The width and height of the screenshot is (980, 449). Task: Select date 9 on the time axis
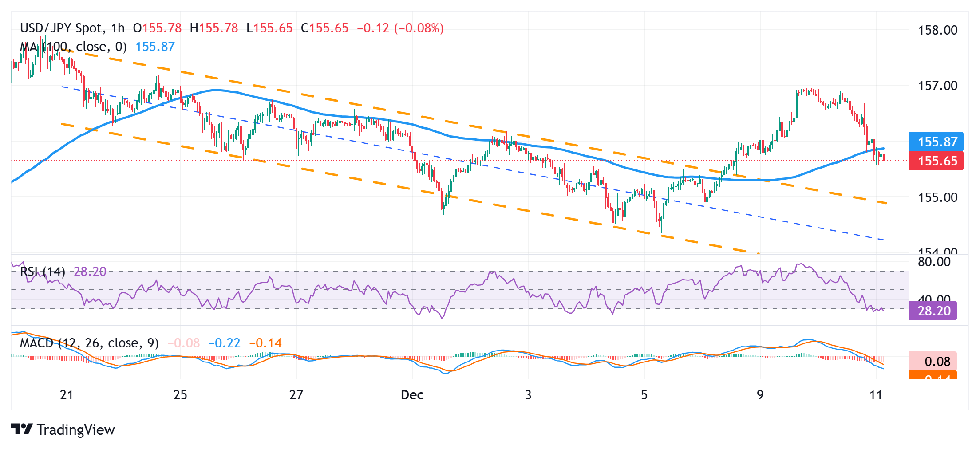(x=760, y=395)
